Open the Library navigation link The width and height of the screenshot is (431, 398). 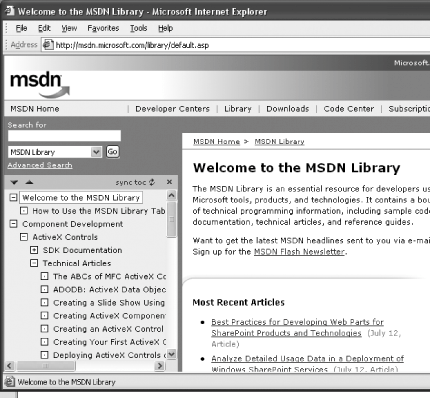click(238, 109)
